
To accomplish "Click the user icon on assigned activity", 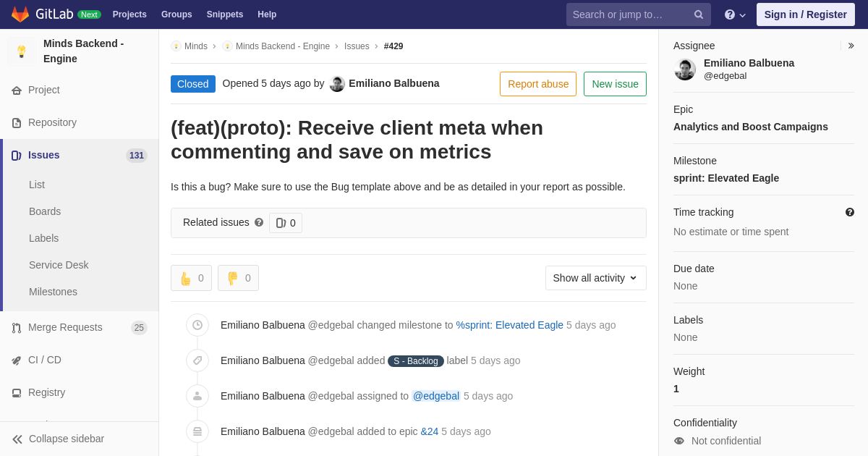I will pyautogui.click(x=197, y=396).
